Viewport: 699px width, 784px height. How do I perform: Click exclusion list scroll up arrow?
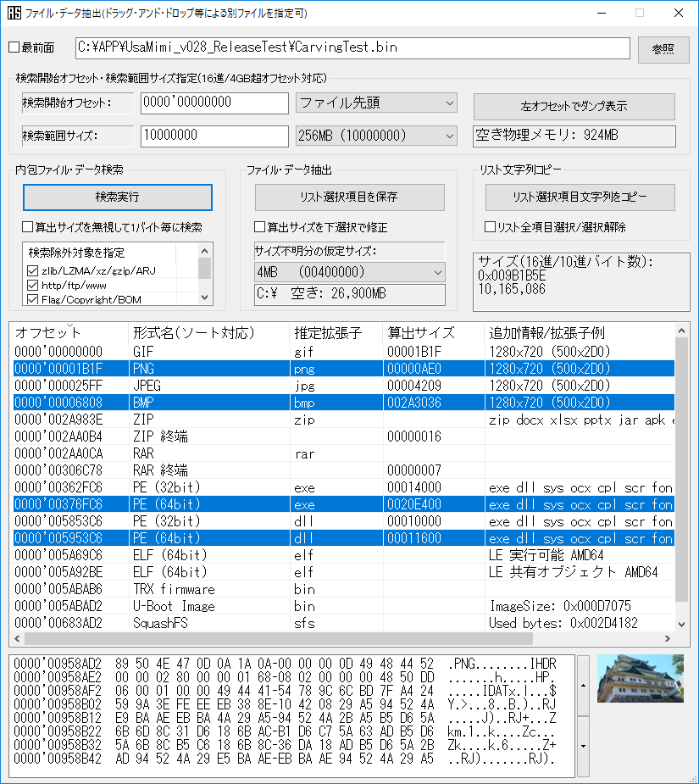pos(204,251)
